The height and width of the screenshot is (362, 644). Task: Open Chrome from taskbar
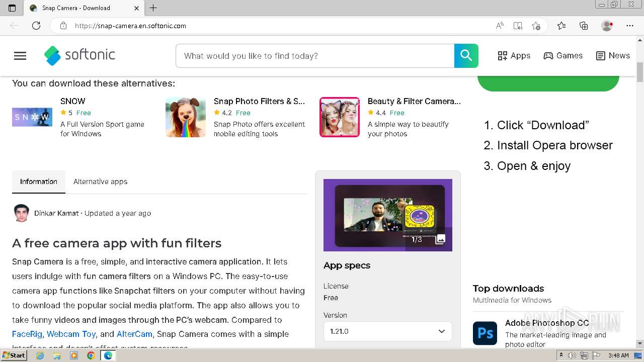tap(91, 355)
